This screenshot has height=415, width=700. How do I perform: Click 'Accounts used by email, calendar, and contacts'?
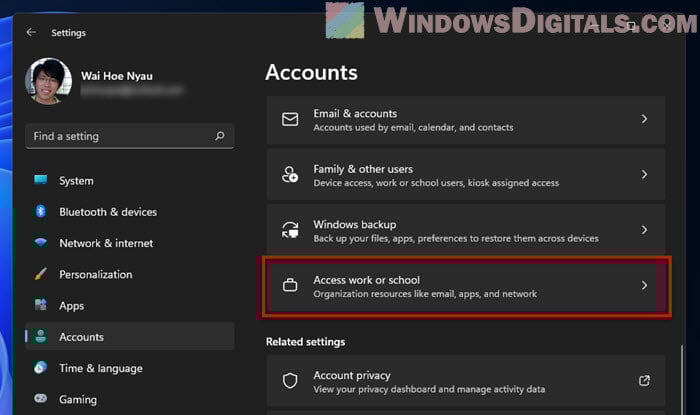413,128
